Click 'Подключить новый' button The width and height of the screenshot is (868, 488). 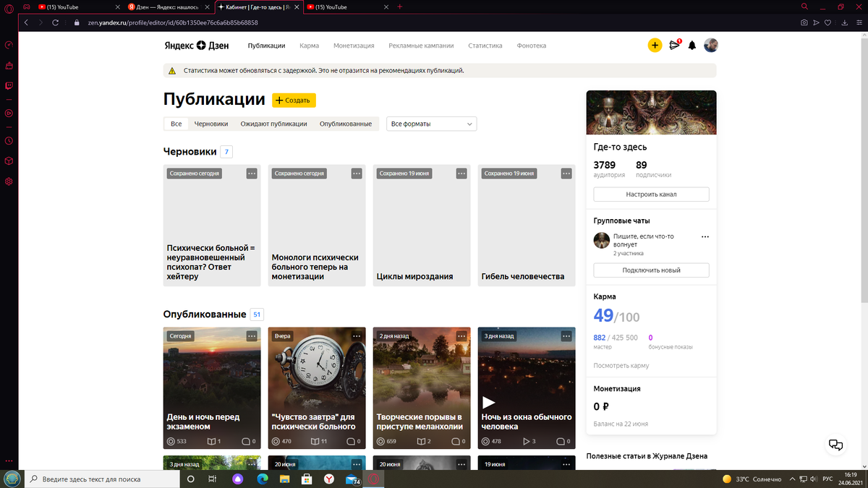(651, 270)
